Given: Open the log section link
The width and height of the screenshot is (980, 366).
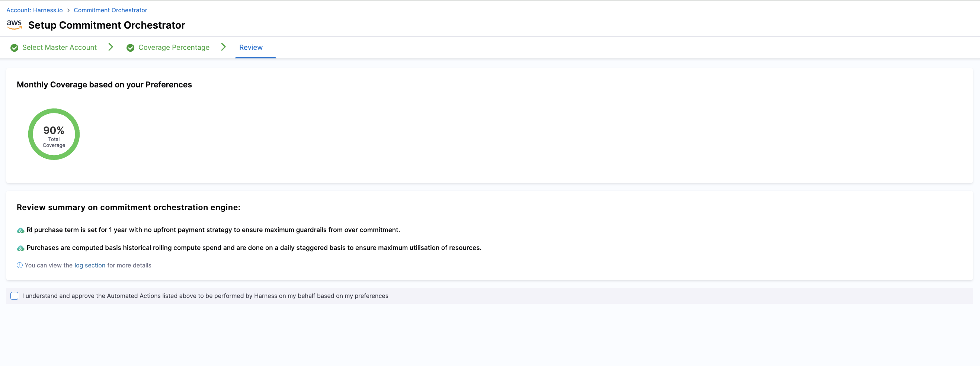Looking at the screenshot, I should tap(90, 266).
